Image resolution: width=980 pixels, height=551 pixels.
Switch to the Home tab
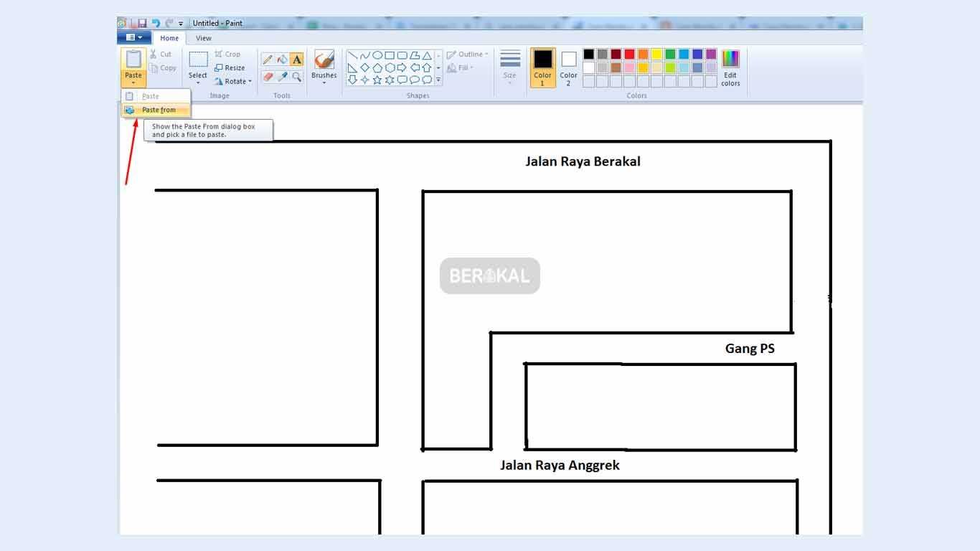pos(169,38)
